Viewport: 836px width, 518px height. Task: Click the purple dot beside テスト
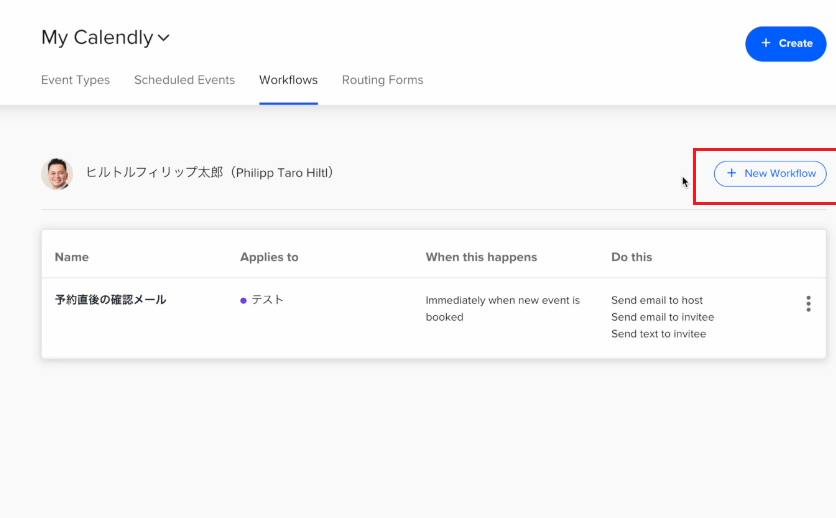pos(243,301)
